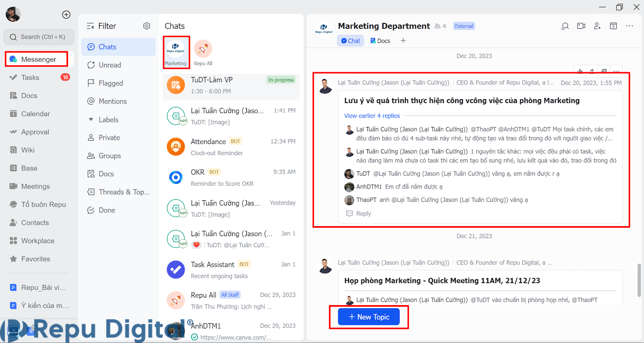Open filter settings gear icon
644x343 pixels.
coord(147,26)
